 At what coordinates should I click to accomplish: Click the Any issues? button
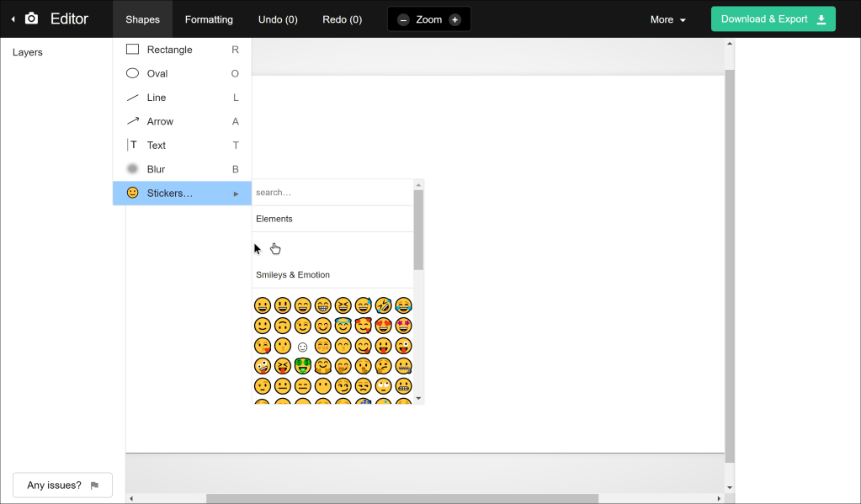pos(62,485)
